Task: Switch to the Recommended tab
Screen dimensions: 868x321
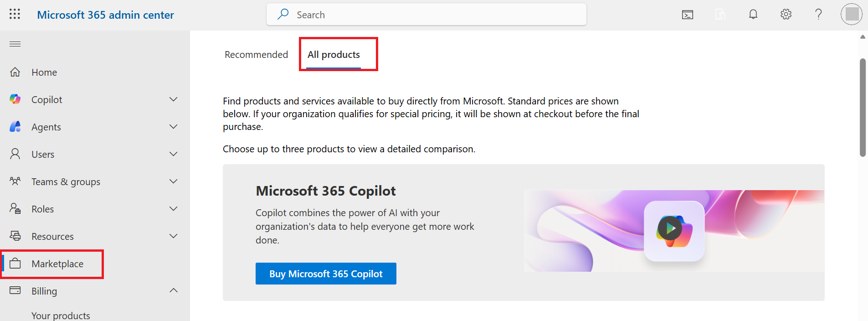Action: 256,55
